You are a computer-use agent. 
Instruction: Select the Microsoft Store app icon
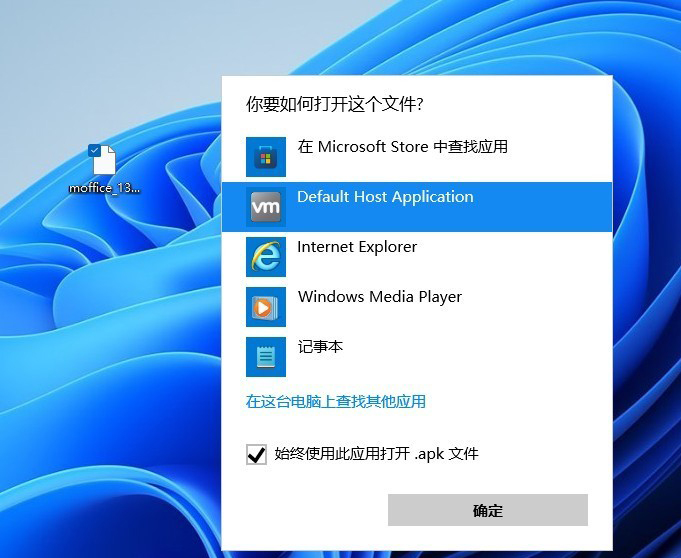pos(266,157)
